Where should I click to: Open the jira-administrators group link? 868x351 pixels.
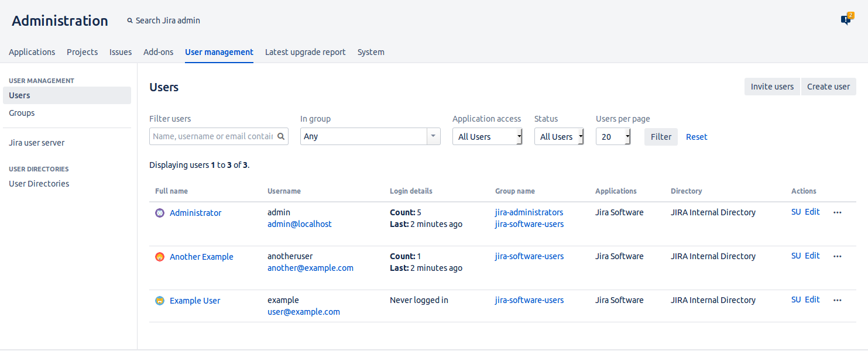(x=529, y=212)
